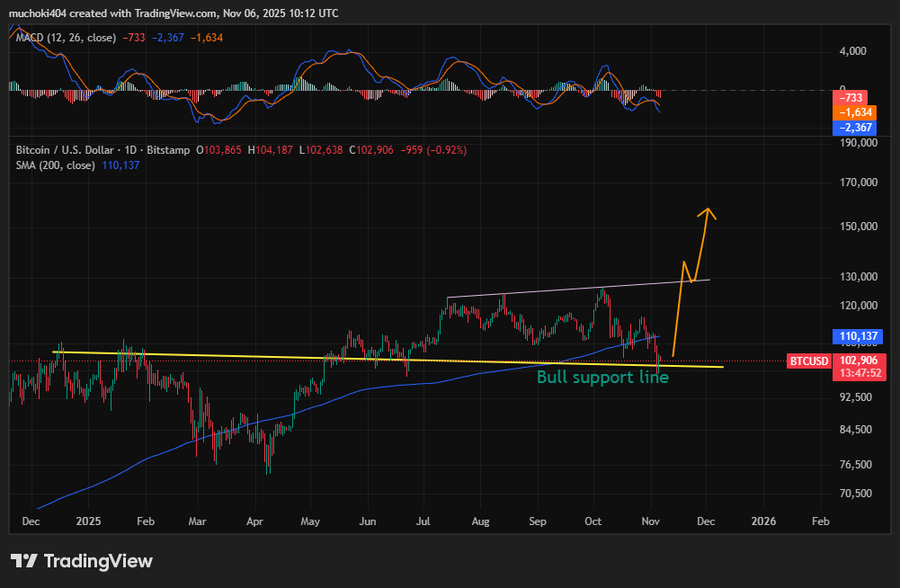Click the Oct label on time axis
The image size is (900, 588).
[x=593, y=521]
